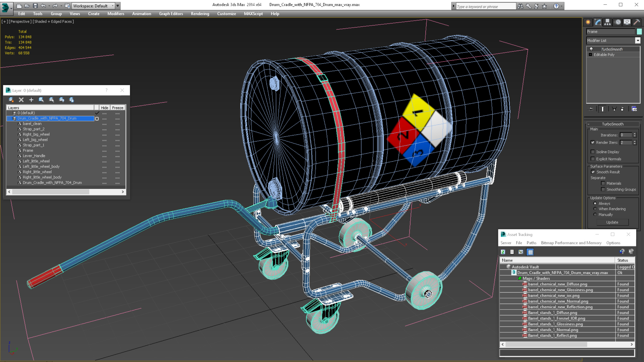The height and width of the screenshot is (362, 644).
Task: Toggle Smooth Result checkbox
Action: (x=593, y=172)
